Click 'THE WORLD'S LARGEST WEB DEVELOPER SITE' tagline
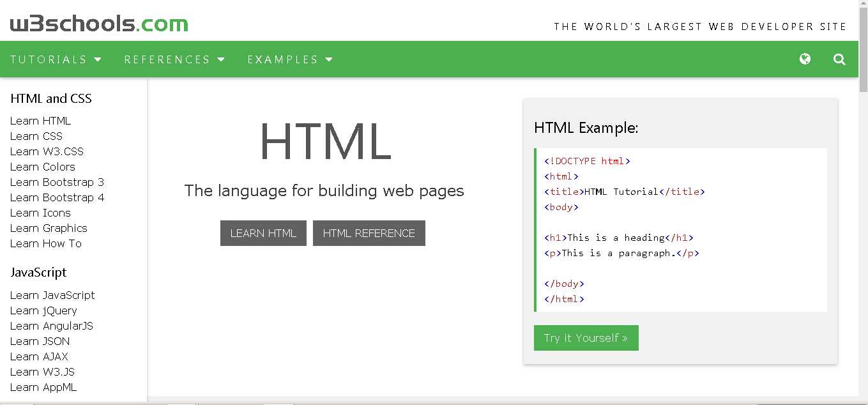868x405 pixels. (700, 26)
